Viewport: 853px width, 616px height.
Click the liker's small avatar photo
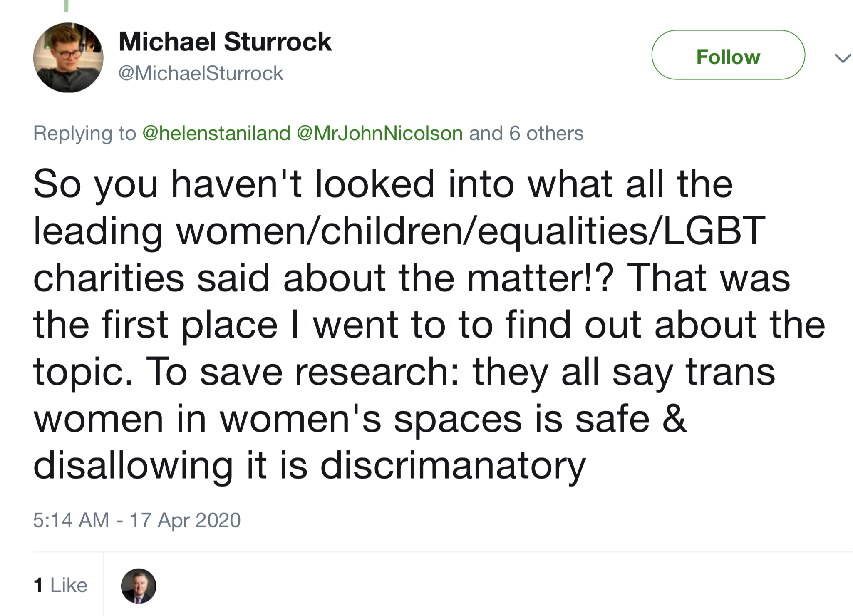click(x=138, y=586)
